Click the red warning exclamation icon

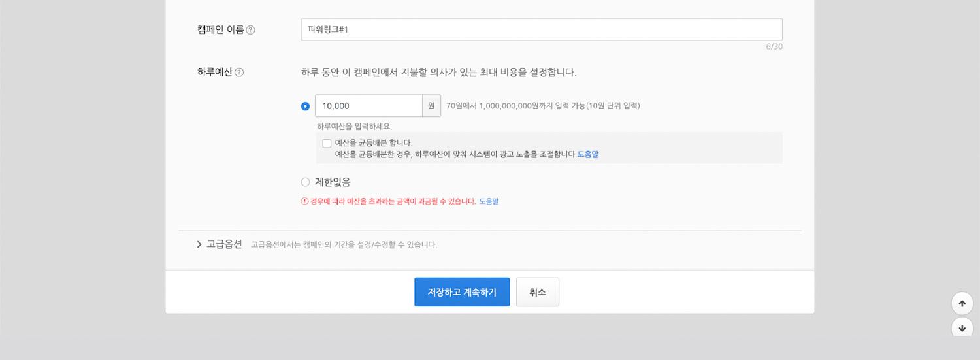[304, 201]
